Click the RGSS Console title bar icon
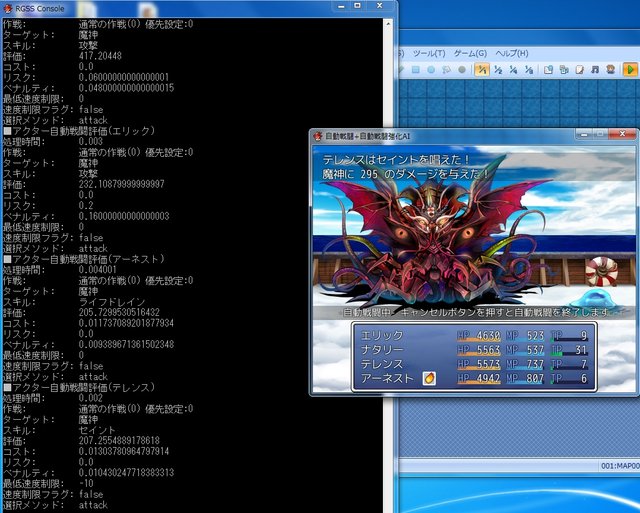 click(7, 8)
